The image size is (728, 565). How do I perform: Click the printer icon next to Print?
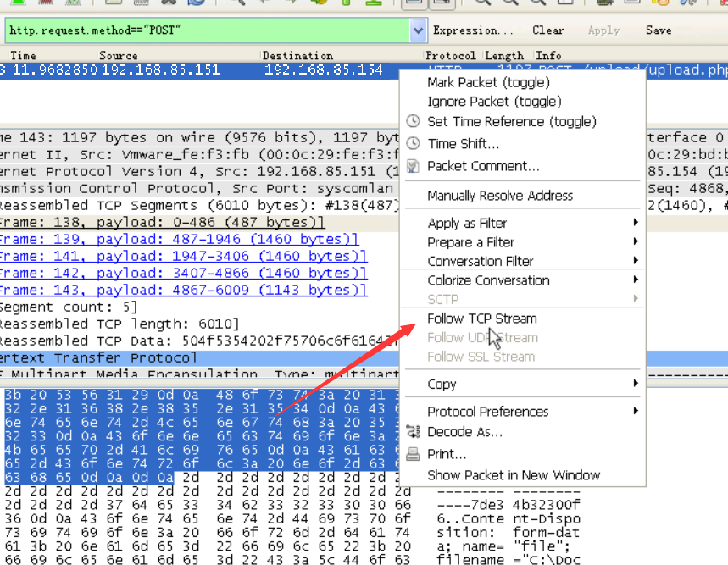click(413, 454)
